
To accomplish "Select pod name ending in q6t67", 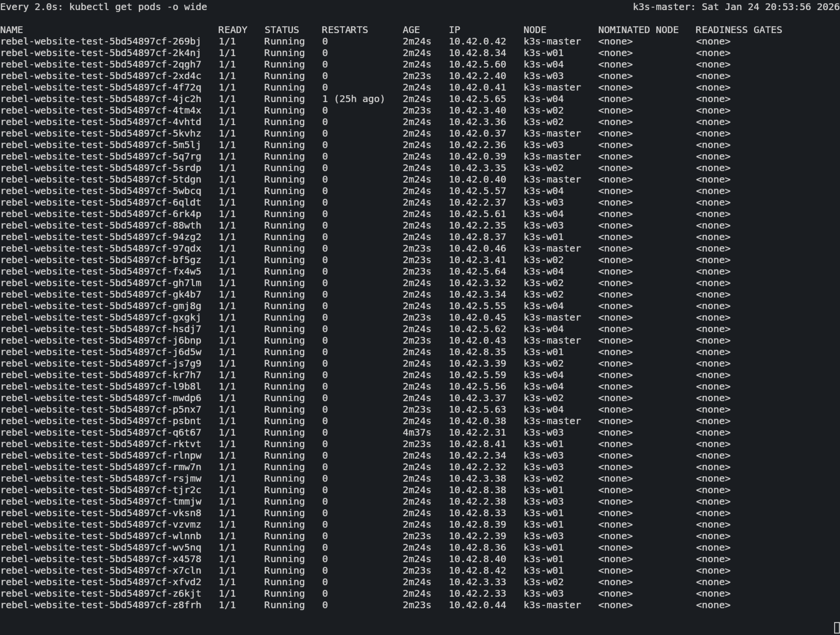I will click(x=100, y=433).
